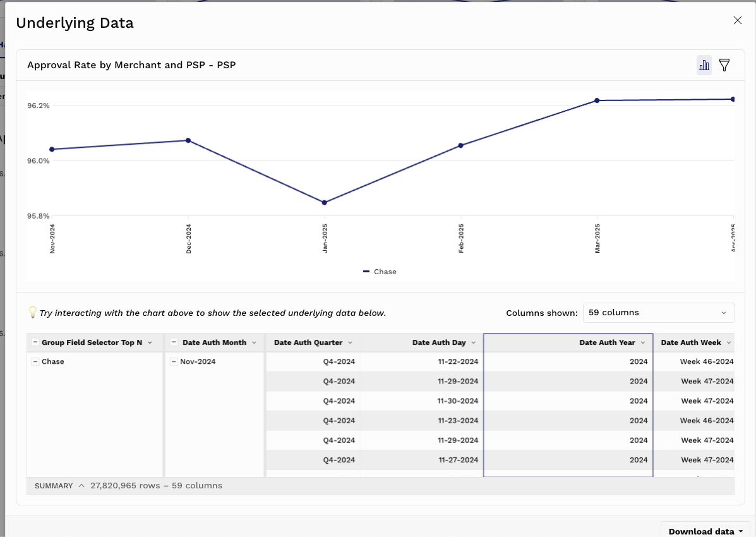Close the Underlying Data dialog

tap(737, 20)
